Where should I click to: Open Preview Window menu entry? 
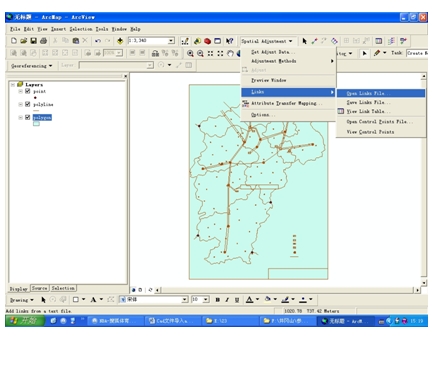(288, 80)
